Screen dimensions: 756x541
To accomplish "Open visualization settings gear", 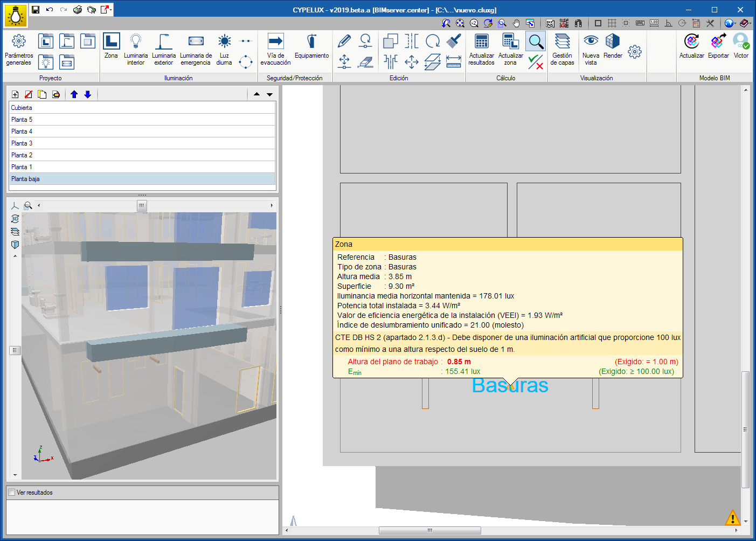I will click(x=635, y=52).
